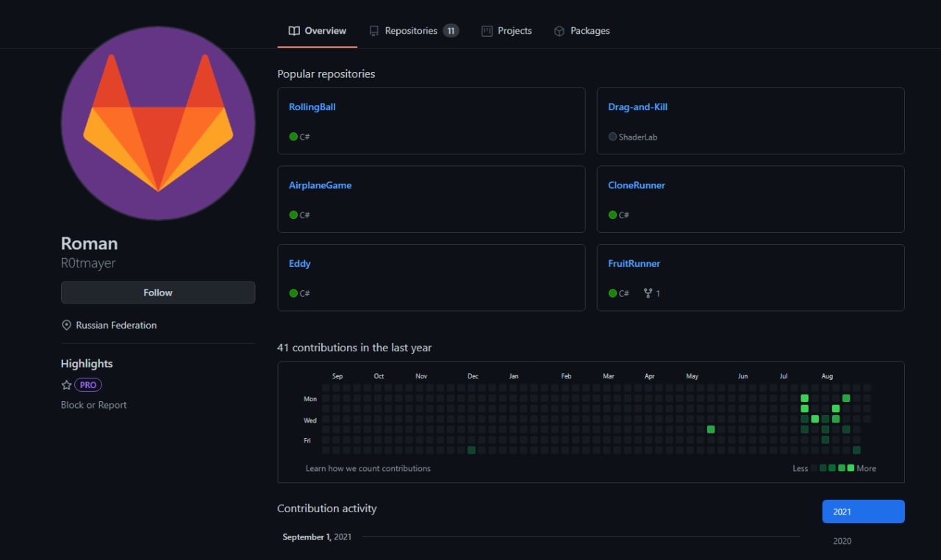Click the location pin icon
The height and width of the screenshot is (560, 941).
(x=66, y=325)
